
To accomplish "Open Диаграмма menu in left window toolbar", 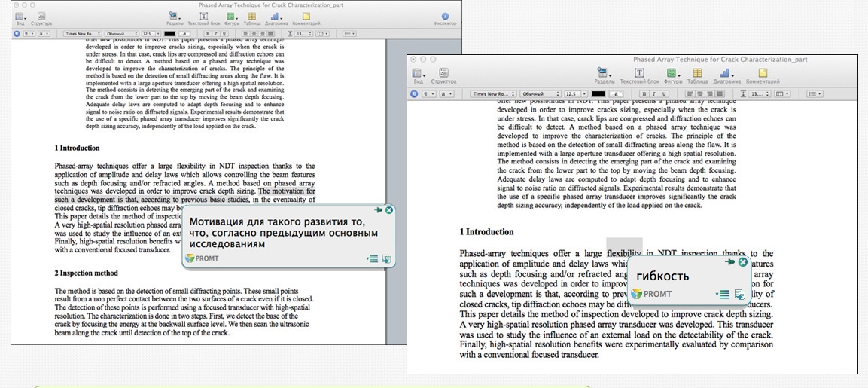I will click(x=276, y=17).
